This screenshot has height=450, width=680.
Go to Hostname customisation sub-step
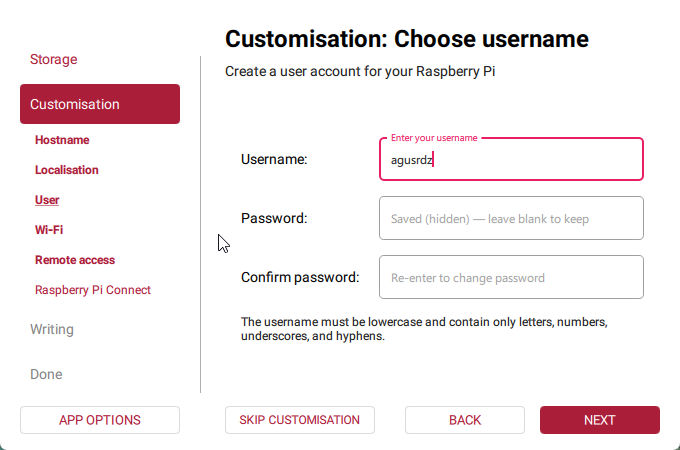pos(62,140)
